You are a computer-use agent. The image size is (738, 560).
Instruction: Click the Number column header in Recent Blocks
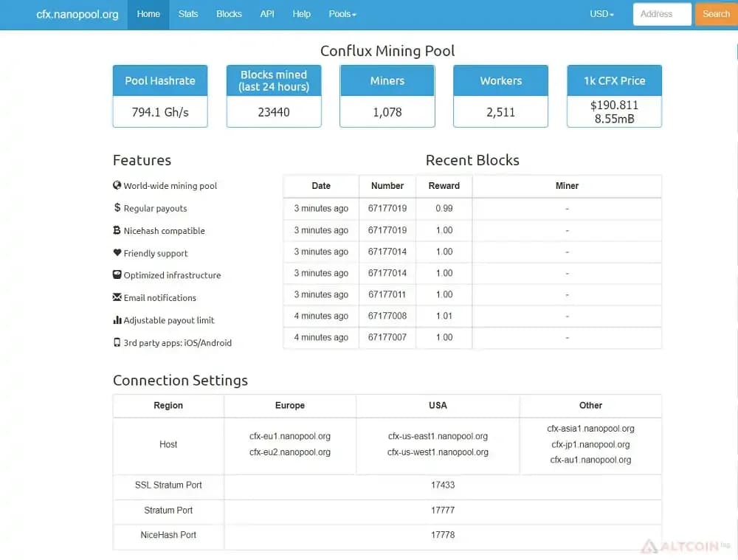point(387,186)
